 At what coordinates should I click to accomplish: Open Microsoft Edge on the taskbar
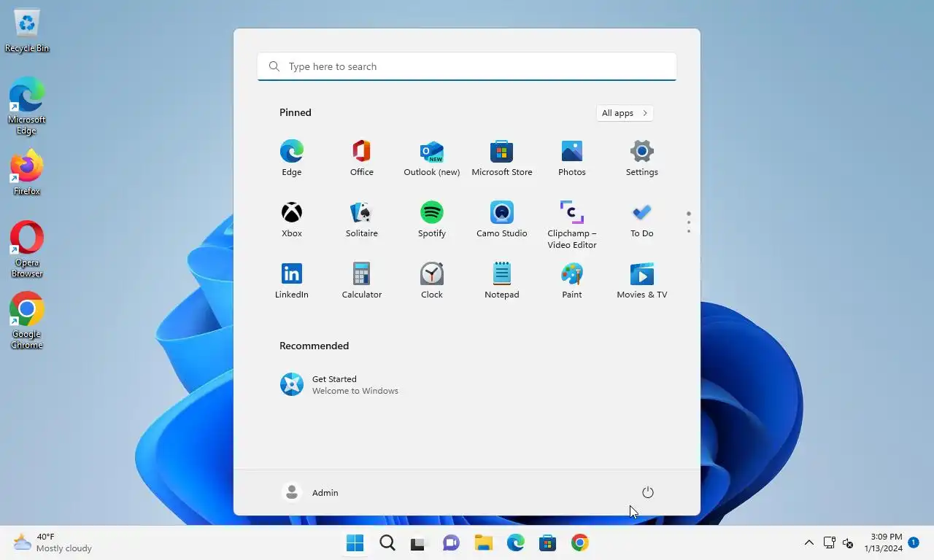[x=516, y=542]
